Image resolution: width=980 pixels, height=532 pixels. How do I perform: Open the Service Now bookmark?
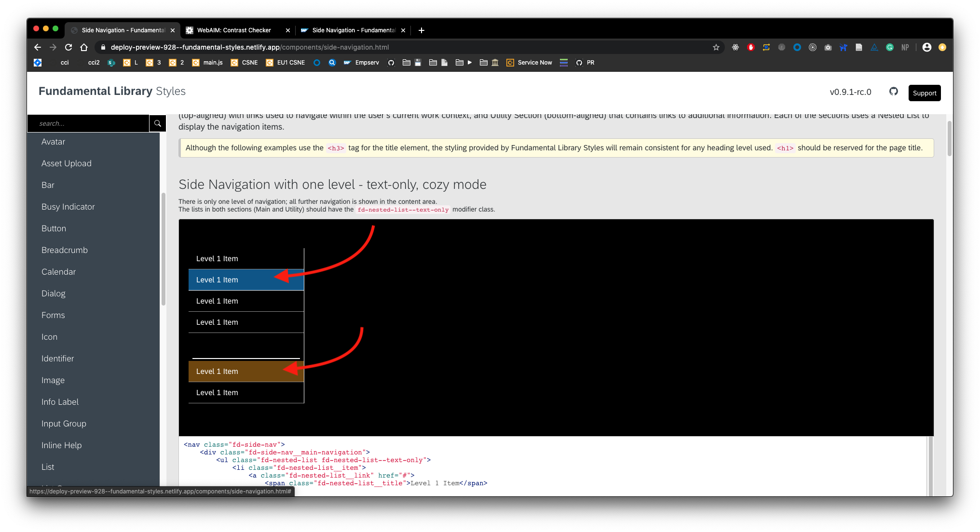coord(534,62)
